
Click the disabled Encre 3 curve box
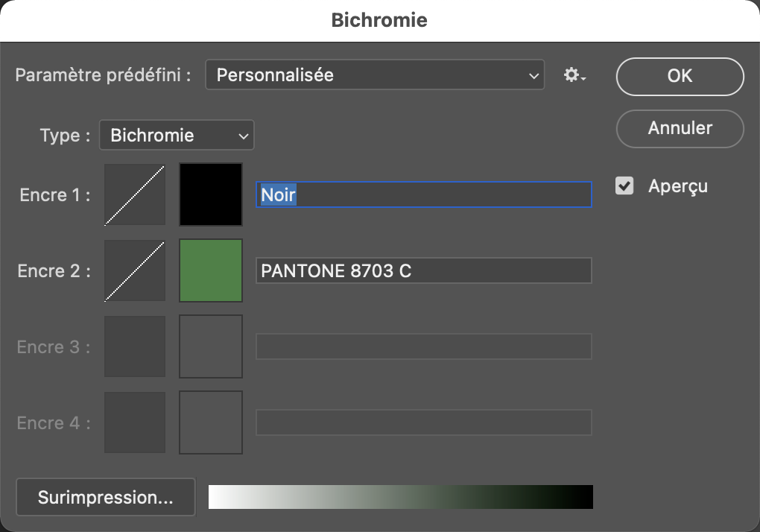point(135,346)
